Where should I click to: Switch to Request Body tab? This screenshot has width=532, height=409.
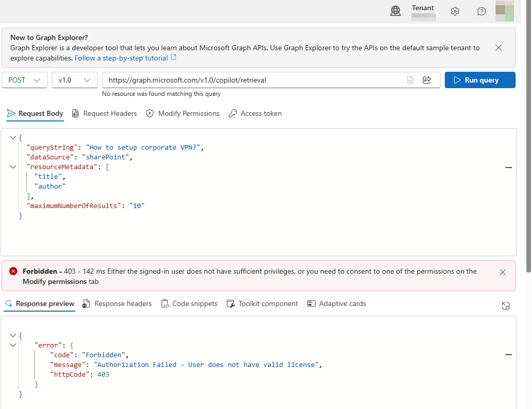pyautogui.click(x=35, y=113)
